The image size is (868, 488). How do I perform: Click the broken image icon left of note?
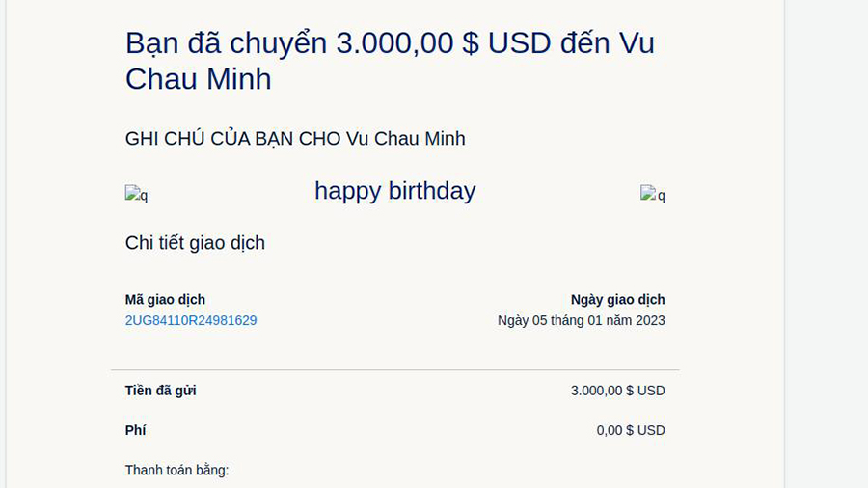click(x=136, y=194)
